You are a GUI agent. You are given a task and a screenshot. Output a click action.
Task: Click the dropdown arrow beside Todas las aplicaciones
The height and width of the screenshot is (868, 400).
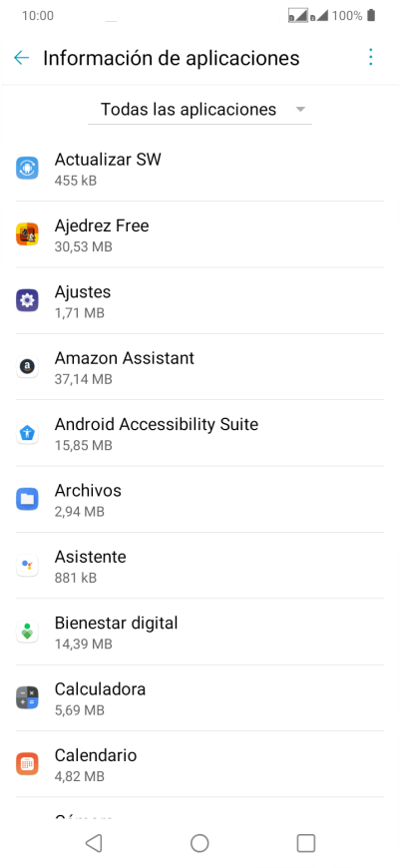coord(300,110)
